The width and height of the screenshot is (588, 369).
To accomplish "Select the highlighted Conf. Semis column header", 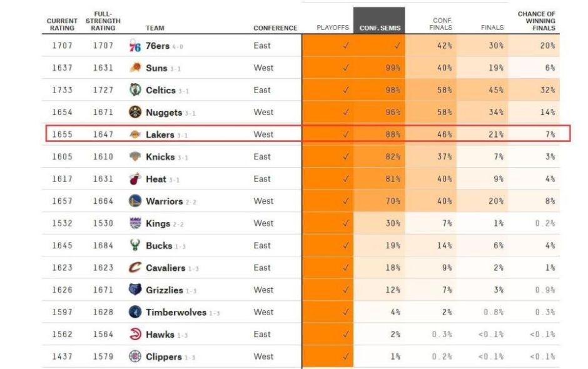I will point(379,28).
